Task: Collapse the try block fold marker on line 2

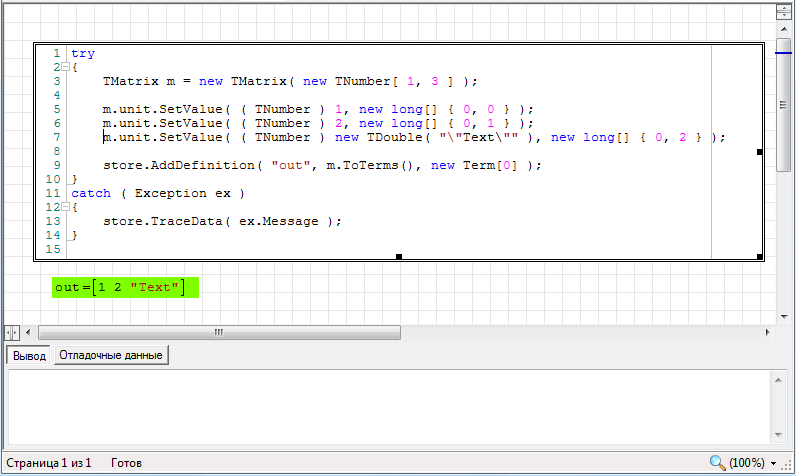Action: tap(65, 67)
